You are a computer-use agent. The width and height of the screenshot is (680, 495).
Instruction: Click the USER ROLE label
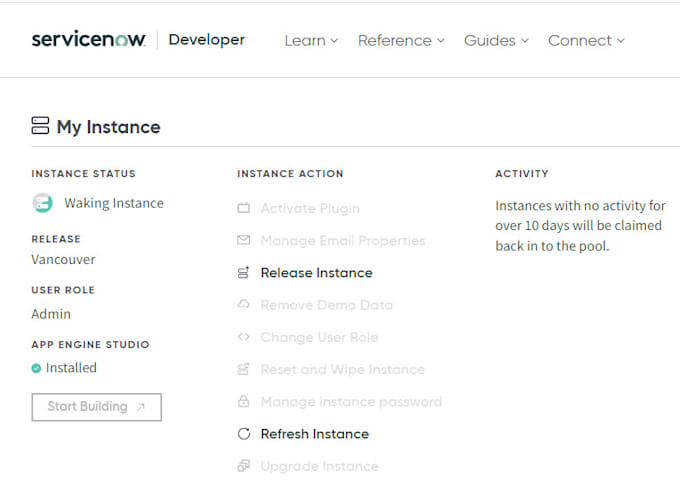[63, 290]
